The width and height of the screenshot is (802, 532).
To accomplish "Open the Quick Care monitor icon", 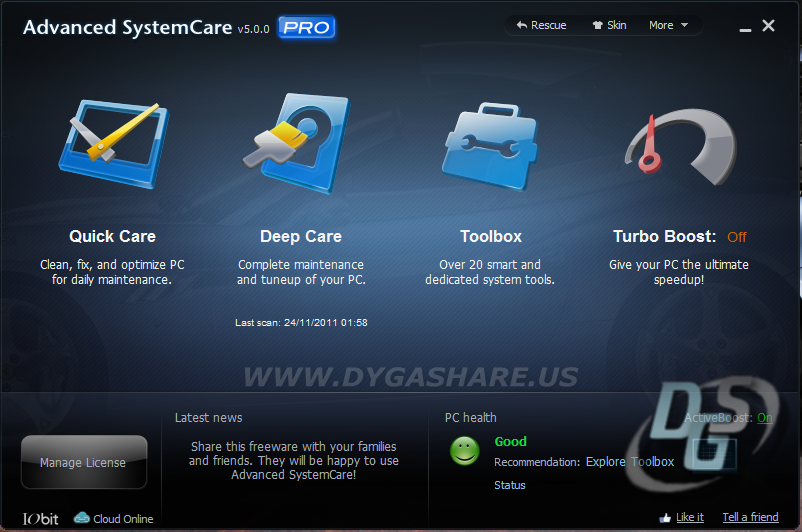I will [x=114, y=143].
